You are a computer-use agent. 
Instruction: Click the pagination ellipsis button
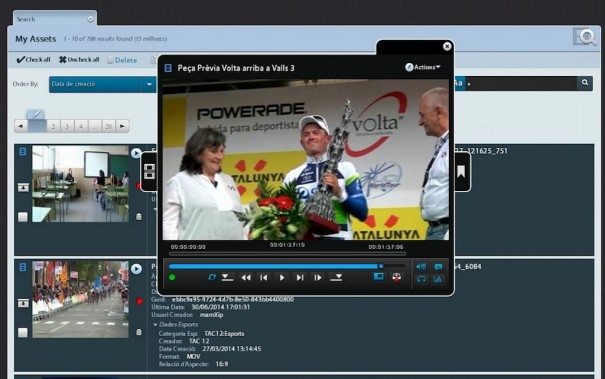pos(95,126)
